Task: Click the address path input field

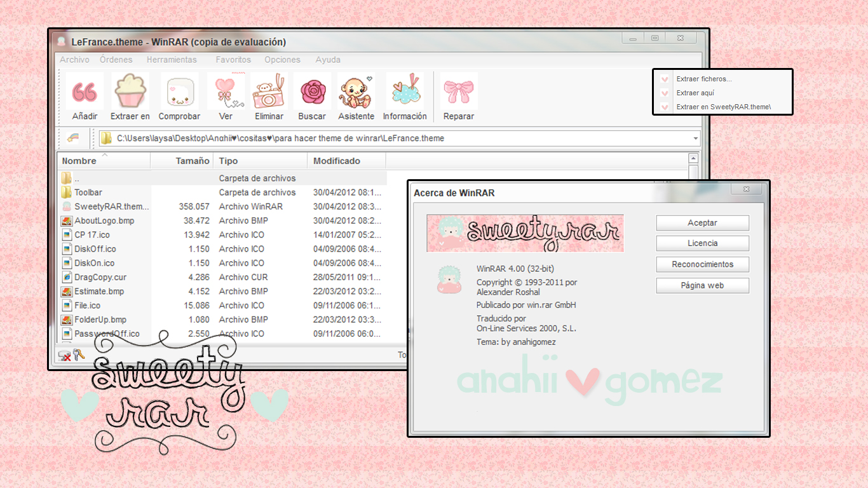Action: coord(399,138)
